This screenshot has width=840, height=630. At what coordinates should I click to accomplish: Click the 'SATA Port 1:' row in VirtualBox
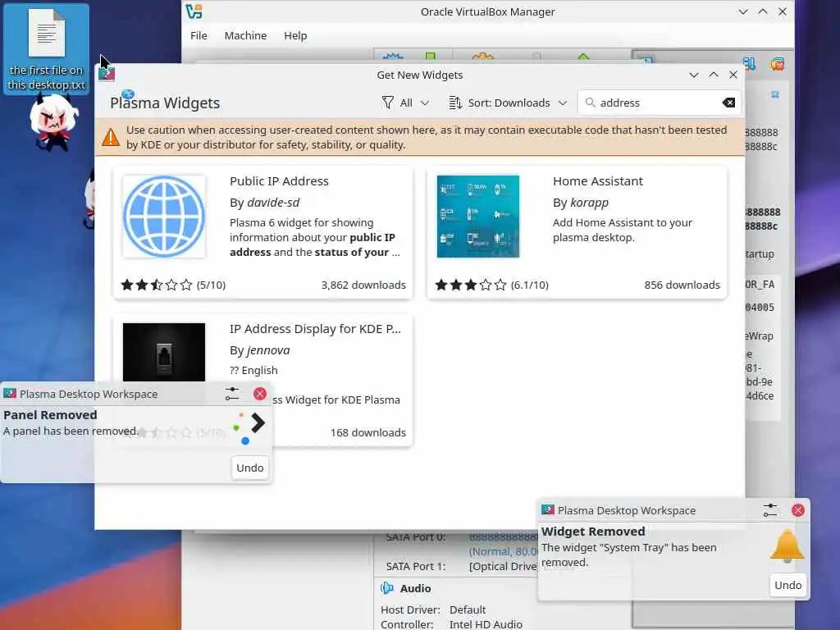[462, 566]
